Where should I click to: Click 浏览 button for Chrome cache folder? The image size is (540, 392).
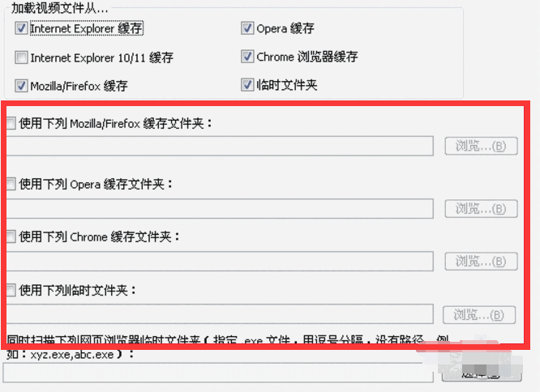coord(481,262)
